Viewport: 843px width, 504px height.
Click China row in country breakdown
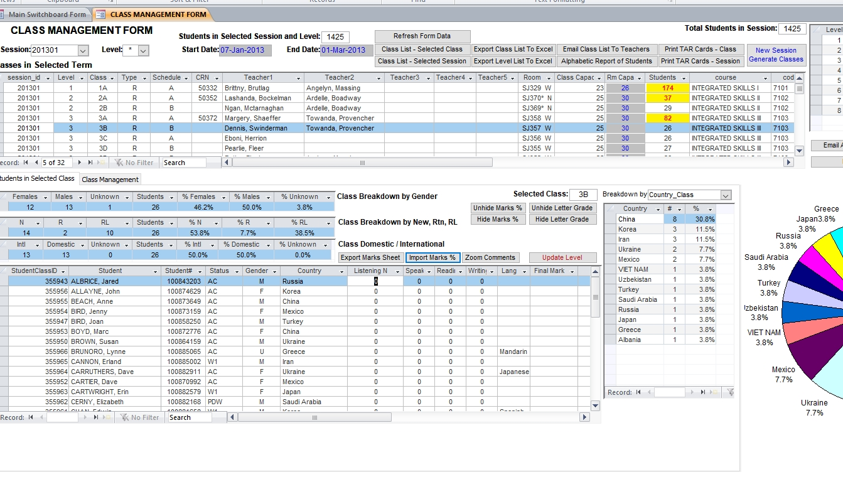[660, 219]
